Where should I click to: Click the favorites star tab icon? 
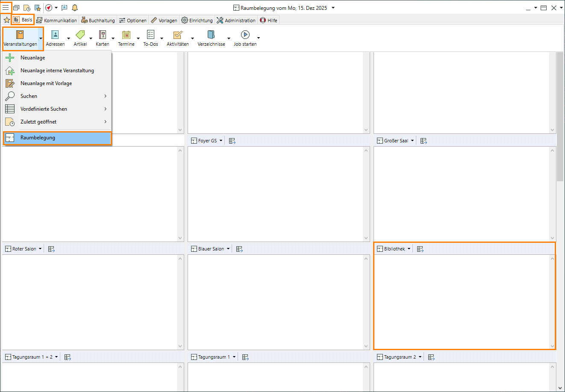(6, 20)
